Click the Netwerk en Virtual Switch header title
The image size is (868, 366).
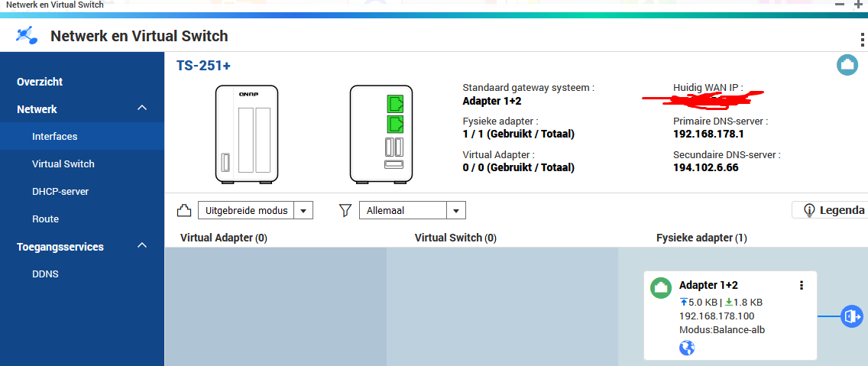(x=139, y=37)
